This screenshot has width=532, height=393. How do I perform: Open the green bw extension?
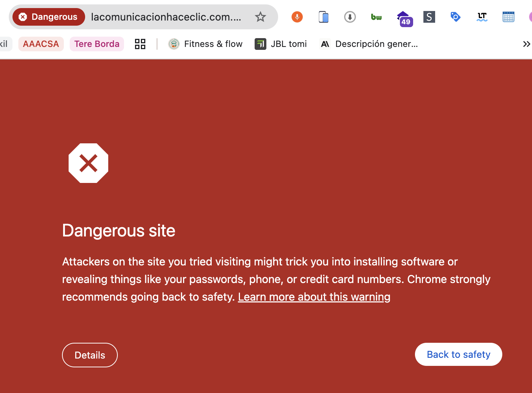(x=376, y=17)
